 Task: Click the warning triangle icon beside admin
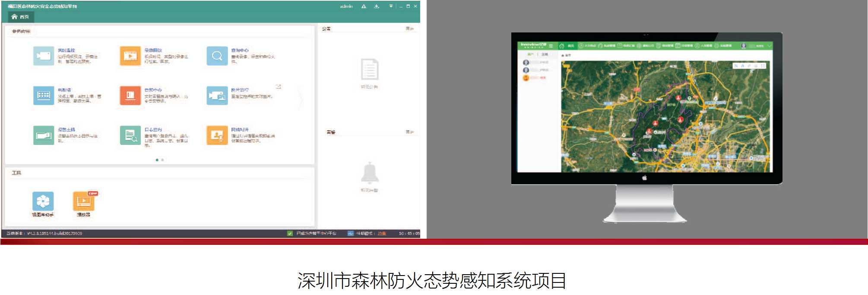(364, 6)
